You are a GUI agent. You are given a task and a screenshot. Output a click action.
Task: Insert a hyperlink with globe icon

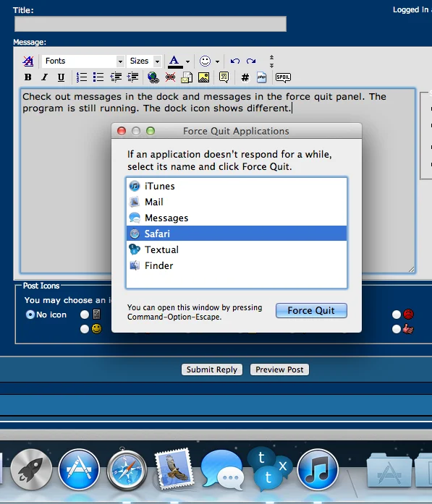pos(153,77)
